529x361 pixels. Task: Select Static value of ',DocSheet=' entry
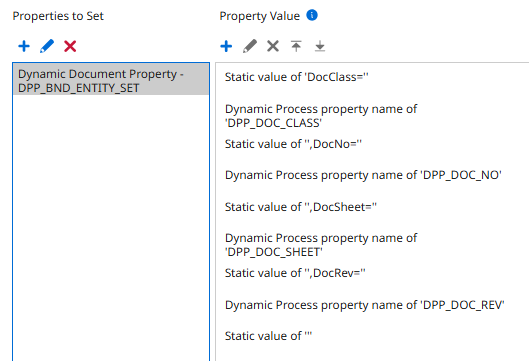pyautogui.click(x=301, y=206)
